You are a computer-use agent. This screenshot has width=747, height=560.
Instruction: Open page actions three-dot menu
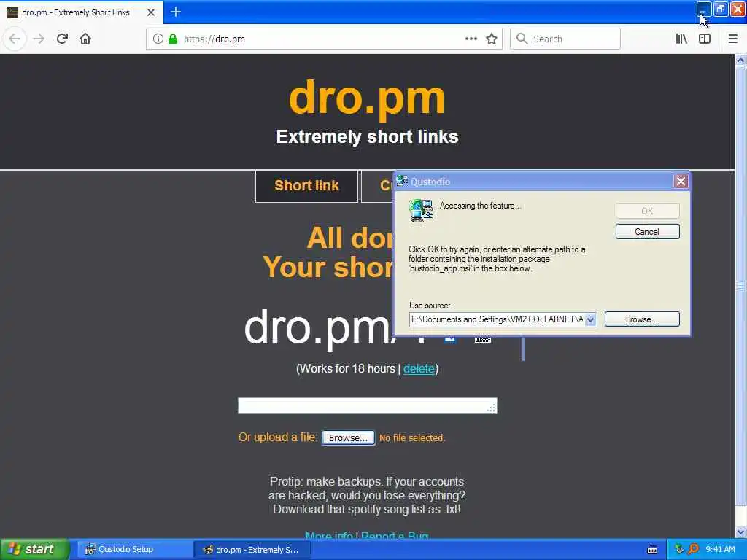471,39
